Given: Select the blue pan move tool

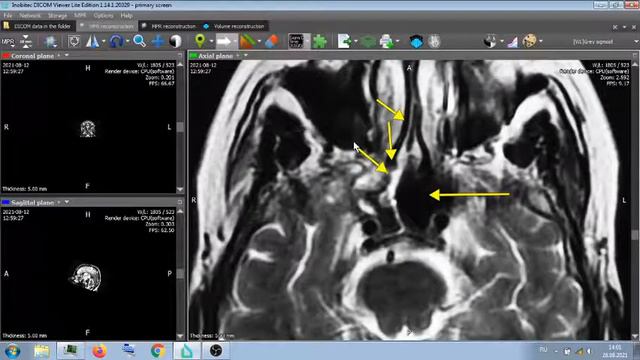Looking at the screenshot, I should (158, 41).
